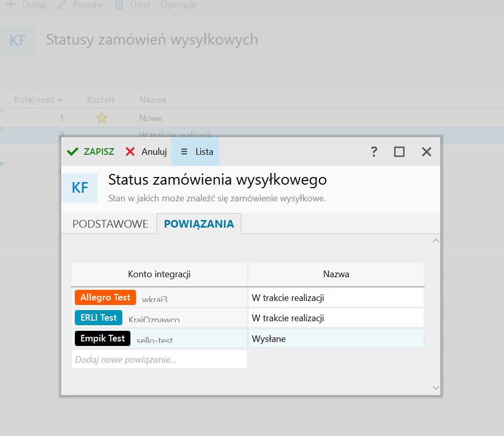
Task: Select the blue ERLI Test badge
Action: pos(99,318)
